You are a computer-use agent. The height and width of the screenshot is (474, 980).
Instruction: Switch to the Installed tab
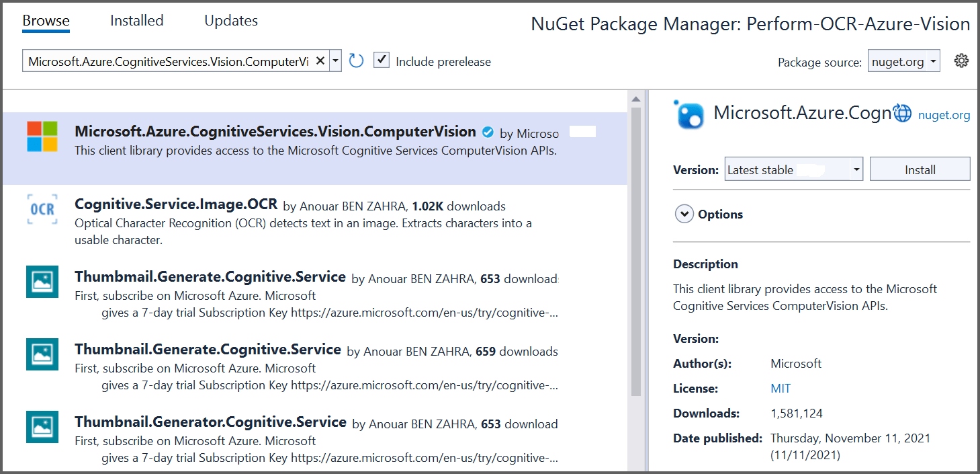136,20
